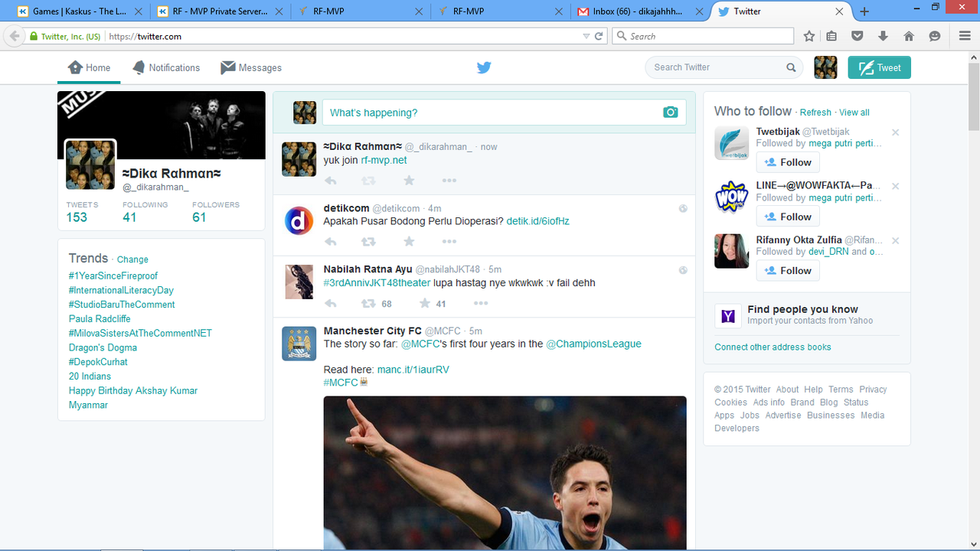Click the Firefox reload button
This screenshot has width=980, height=551.
click(599, 36)
